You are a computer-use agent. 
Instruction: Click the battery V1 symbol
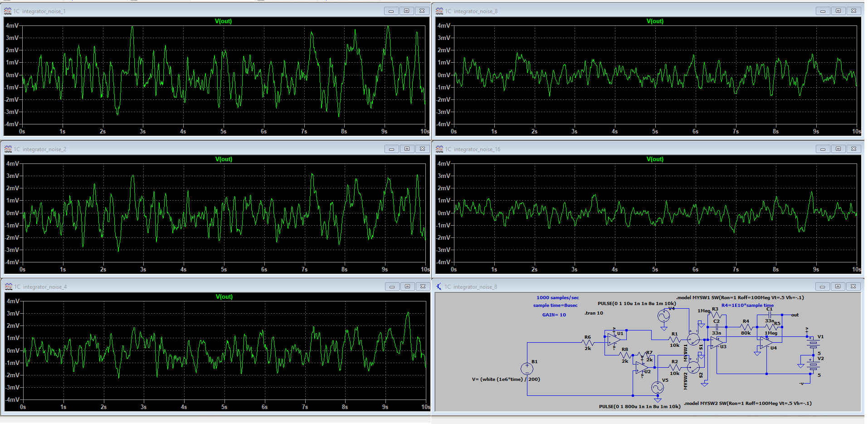click(814, 343)
